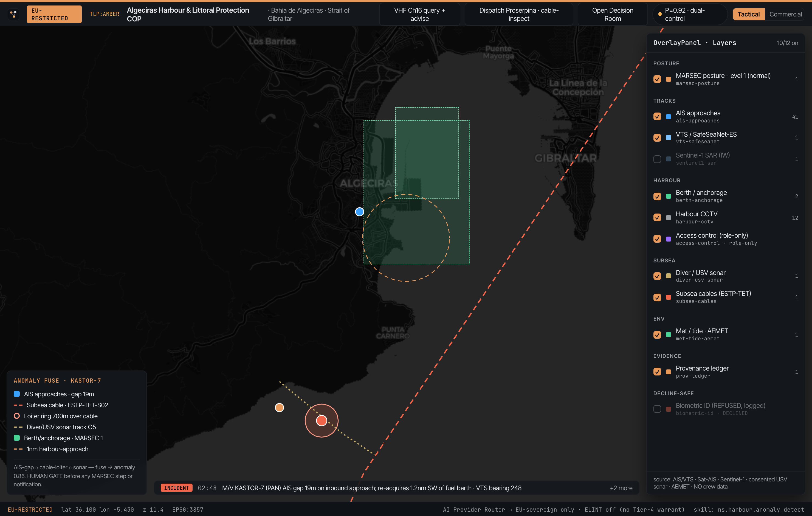This screenshot has height=516, width=812.
Task: Click Provenance ledger orange swatch
Action: click(668, 372)
